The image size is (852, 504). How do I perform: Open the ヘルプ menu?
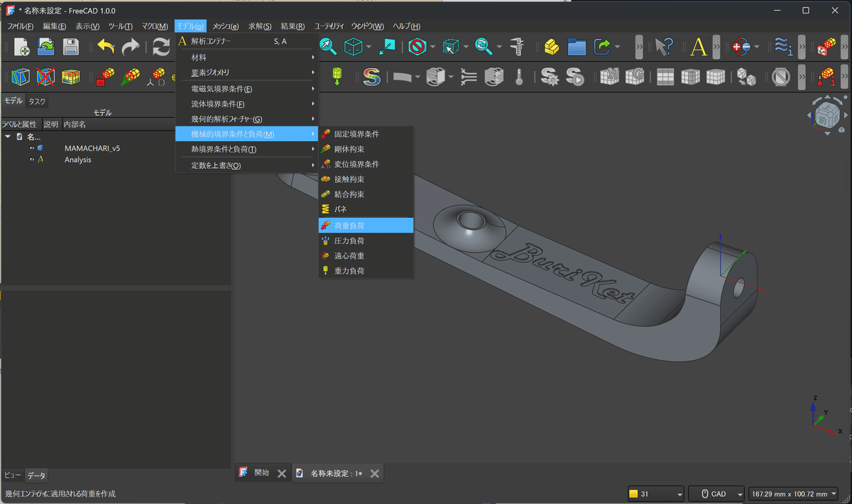point(406,26)
